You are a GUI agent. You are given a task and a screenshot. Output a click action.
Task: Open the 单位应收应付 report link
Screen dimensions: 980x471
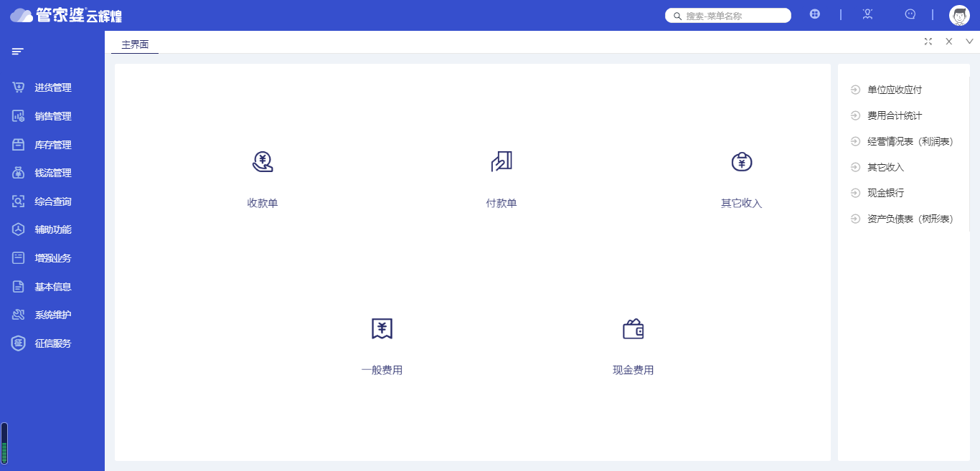[x=895, y=90]
